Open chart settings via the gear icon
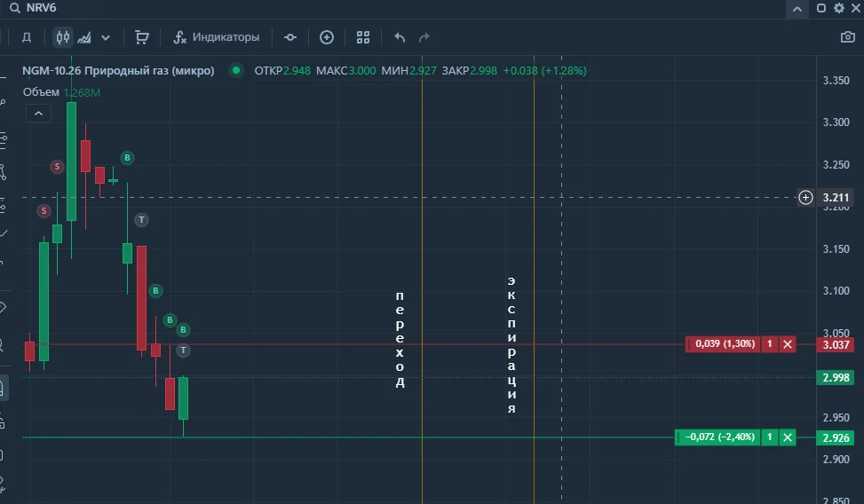 click(838, 8)
